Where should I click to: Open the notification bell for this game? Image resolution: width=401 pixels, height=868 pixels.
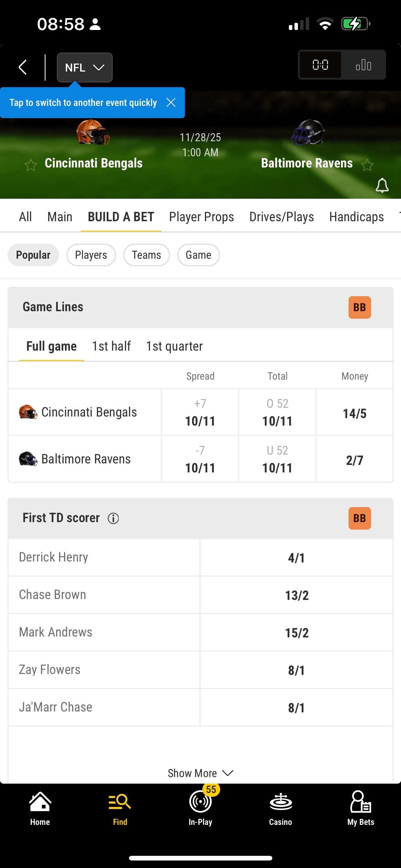[382, 185]
